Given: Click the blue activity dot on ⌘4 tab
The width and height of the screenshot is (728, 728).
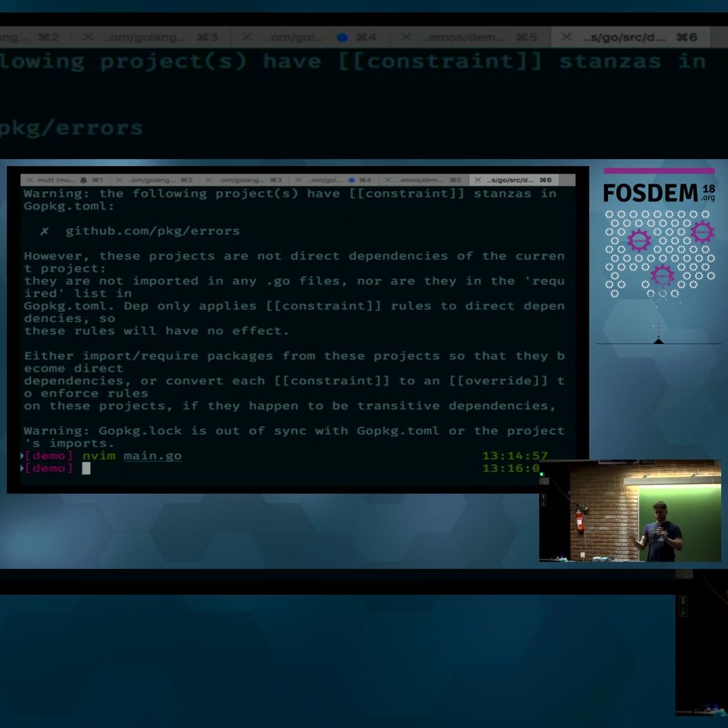Looking at the screenshot, I should point(352,180).
